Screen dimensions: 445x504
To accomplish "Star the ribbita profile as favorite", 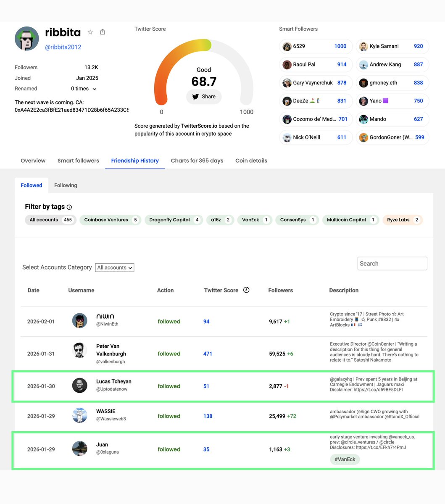I will pyautogui.click(x=90, y=32).
